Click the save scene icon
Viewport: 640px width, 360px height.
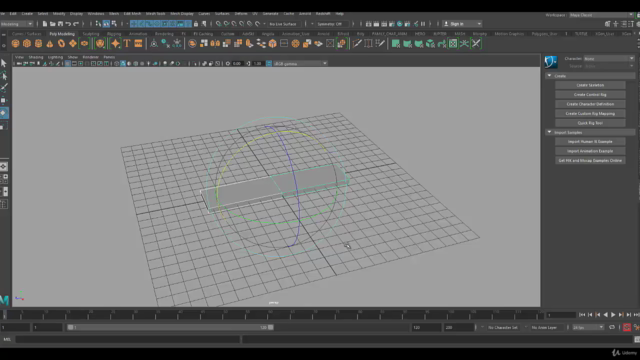pyautogui.click(x=60, y=24)
